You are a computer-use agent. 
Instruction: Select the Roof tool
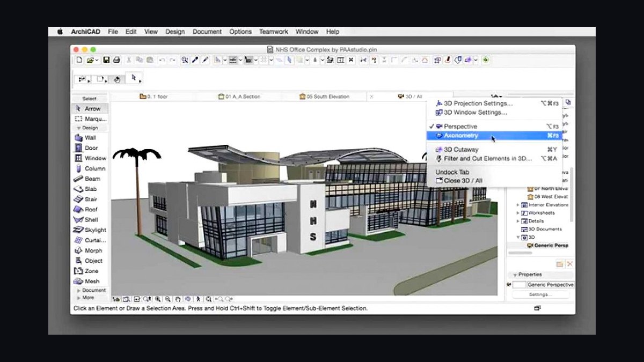point(90,209)
